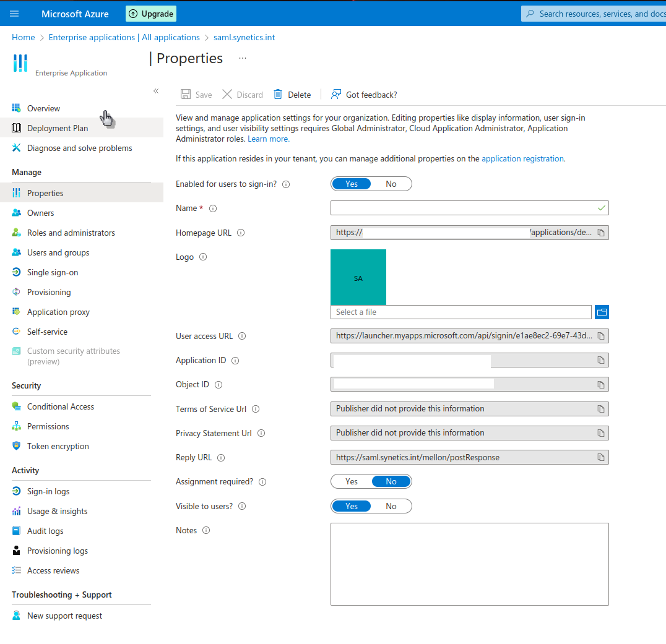Click the teal SA logo thumbnail
Screen dimensions: 666x644
point(358,277)
